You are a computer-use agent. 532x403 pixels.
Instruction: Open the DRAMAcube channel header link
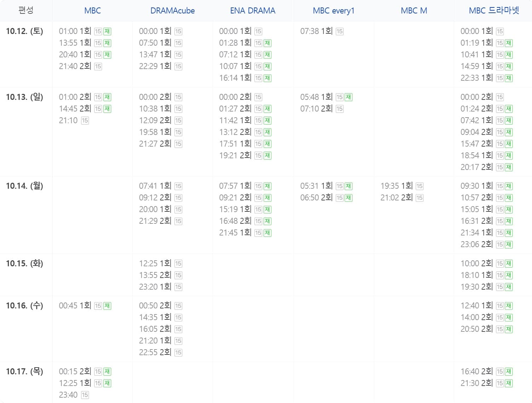tap(173, 11)
